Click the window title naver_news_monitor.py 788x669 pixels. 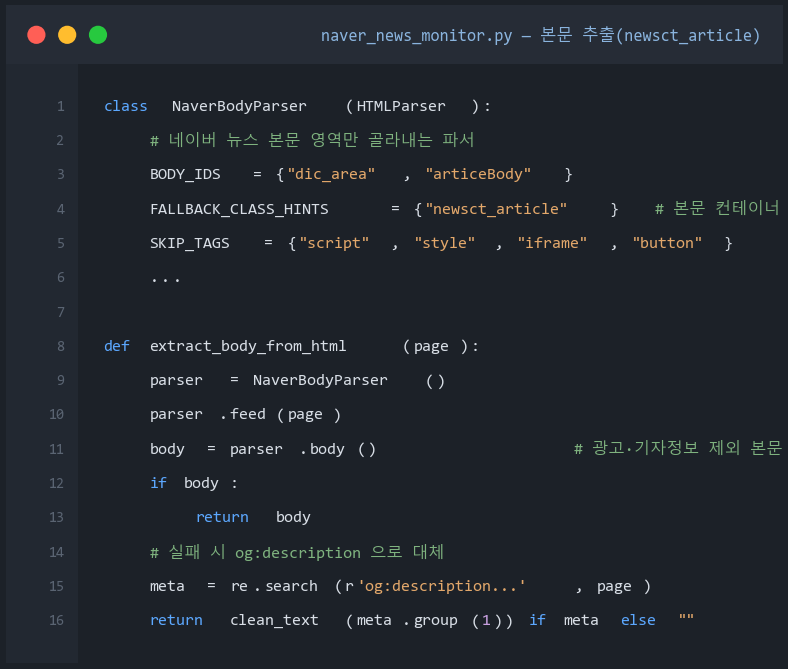tap(417, 36)
